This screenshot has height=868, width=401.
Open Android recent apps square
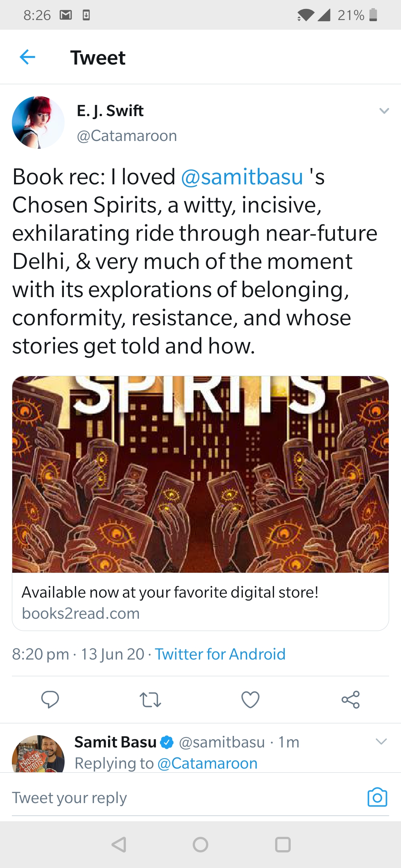pyautogui.click(x=283, y=845)
